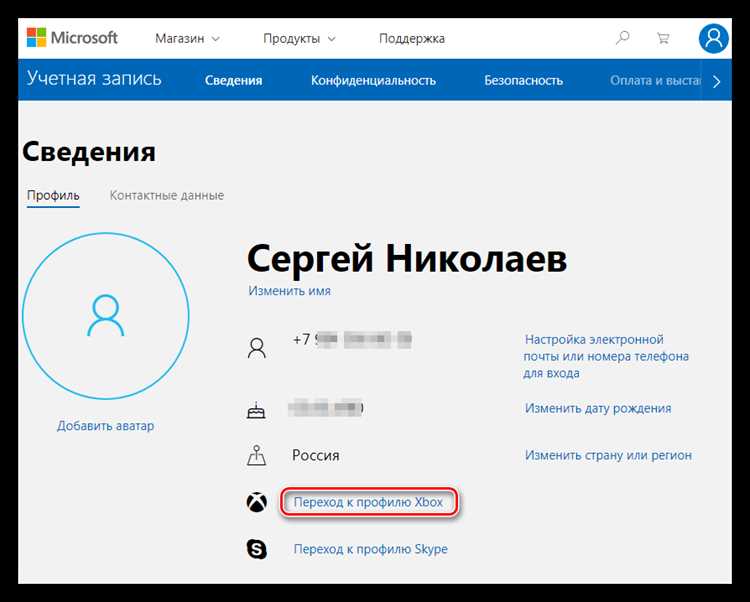Open Переход к профилю Skype link
The height and width of the screenshot is (602, 750).
(x=371, y=549)
